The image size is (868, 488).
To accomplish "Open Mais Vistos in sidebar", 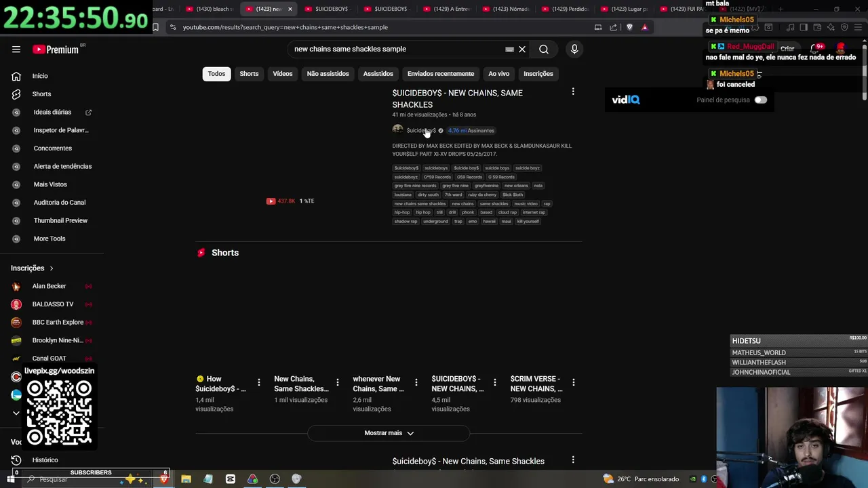I will click(x=50, y=184).
